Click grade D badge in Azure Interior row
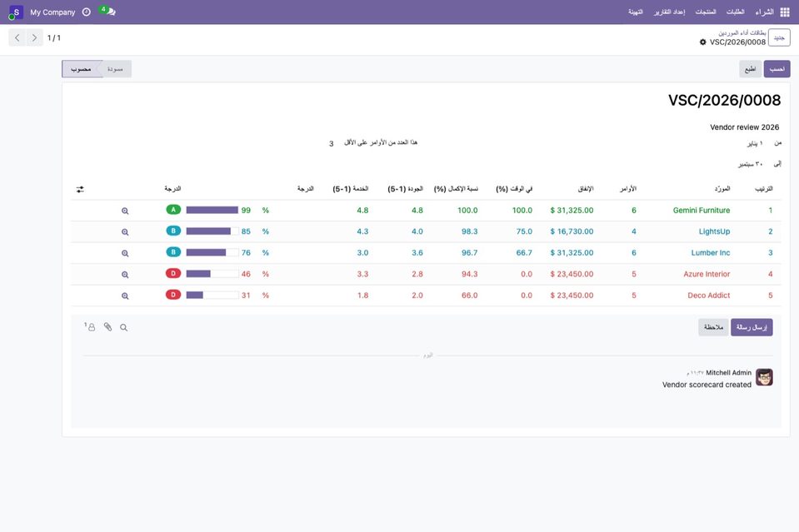 [173, 273]
